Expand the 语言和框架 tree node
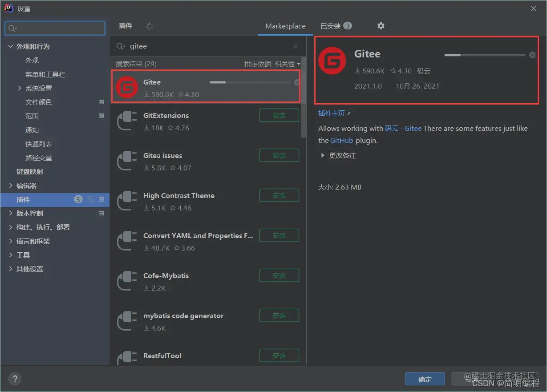Image resolution: width=547 pixels, height=392 pixels. coord(11,241)
